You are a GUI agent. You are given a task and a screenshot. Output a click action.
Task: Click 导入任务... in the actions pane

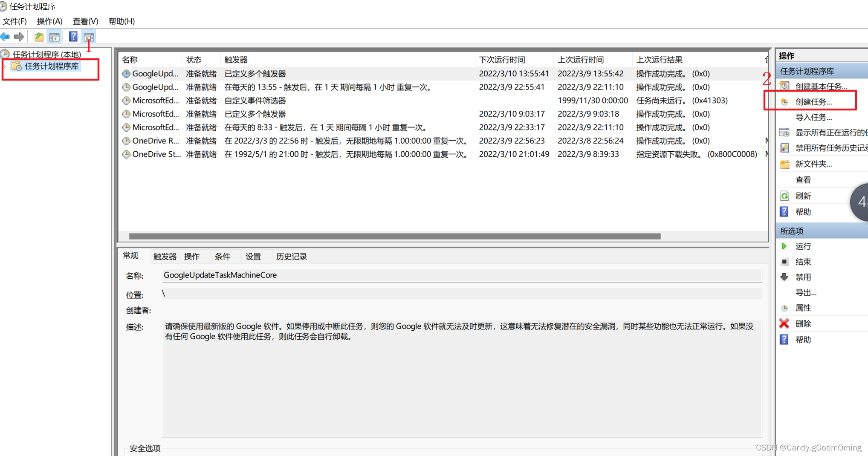tap(813, 117)
